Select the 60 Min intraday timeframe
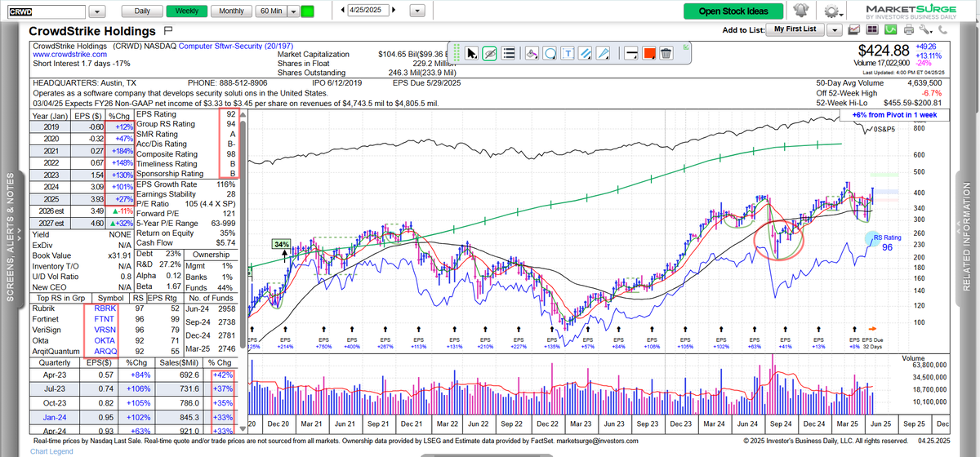This screenshot has width=980, height=457. (271, 11)
